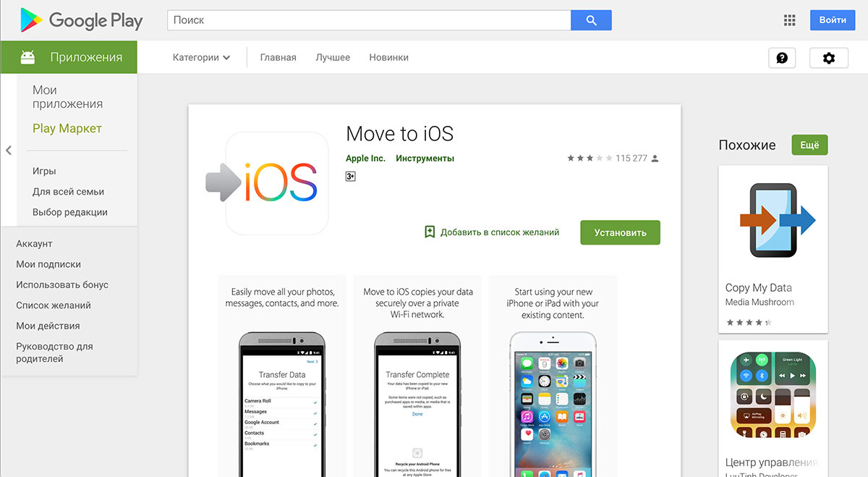This screenshot has height=477, width=868.
Task: Switch to the Лучшее tab
Action: coord(333,57)
